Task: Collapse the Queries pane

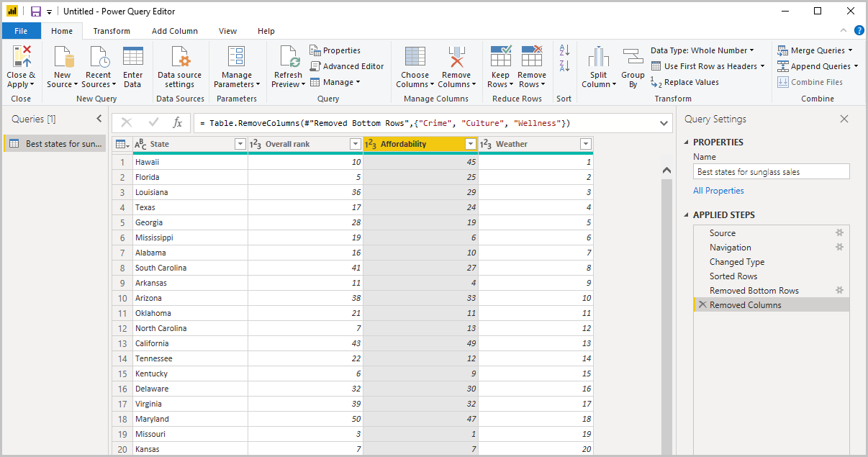Action: [x=99, y=119]
